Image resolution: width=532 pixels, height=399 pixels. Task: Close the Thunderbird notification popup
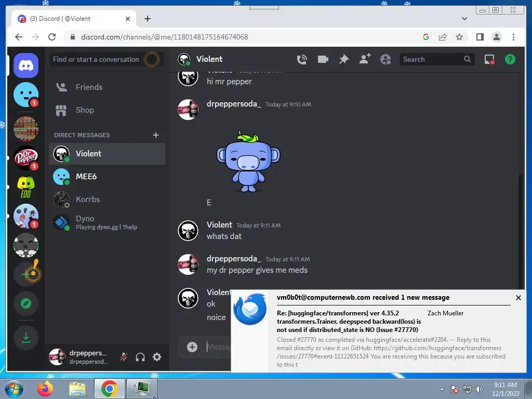[518, 298]
